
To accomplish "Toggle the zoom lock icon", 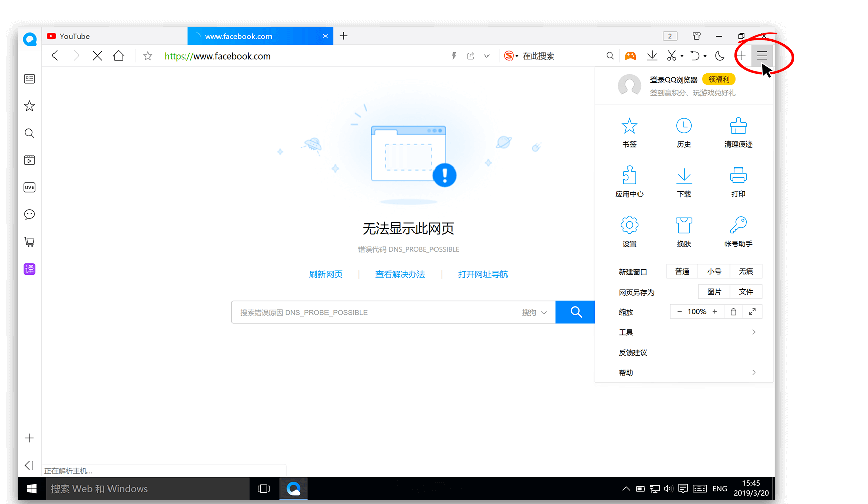I will 733,311.
